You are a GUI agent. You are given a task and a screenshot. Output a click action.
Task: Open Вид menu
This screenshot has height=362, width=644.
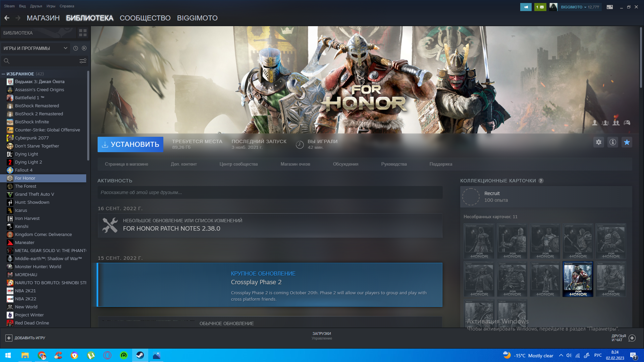click(22, 6)
